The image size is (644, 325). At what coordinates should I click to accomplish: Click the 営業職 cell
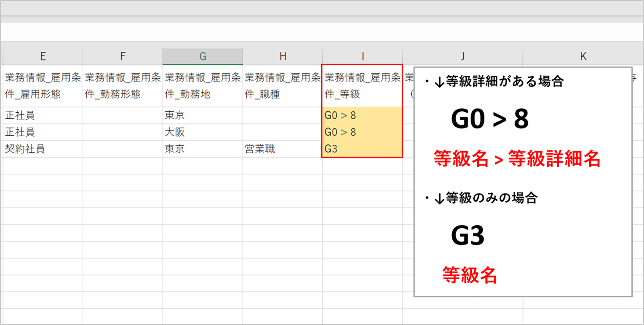(x=283, y=149)
